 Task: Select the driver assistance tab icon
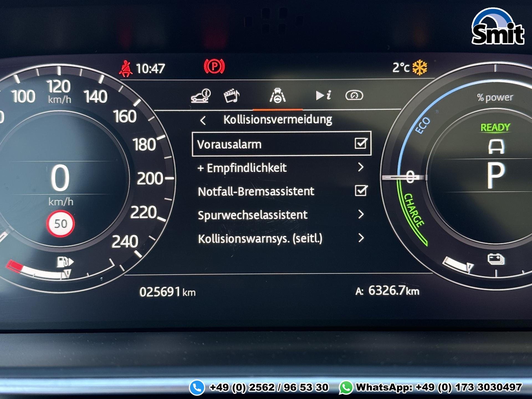click(x=277, y=96)
